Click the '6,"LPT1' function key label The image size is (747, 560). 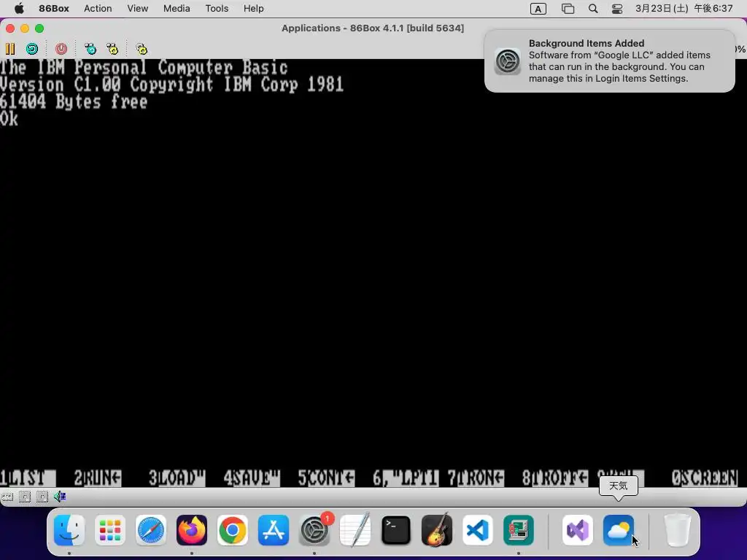[406, 478]
